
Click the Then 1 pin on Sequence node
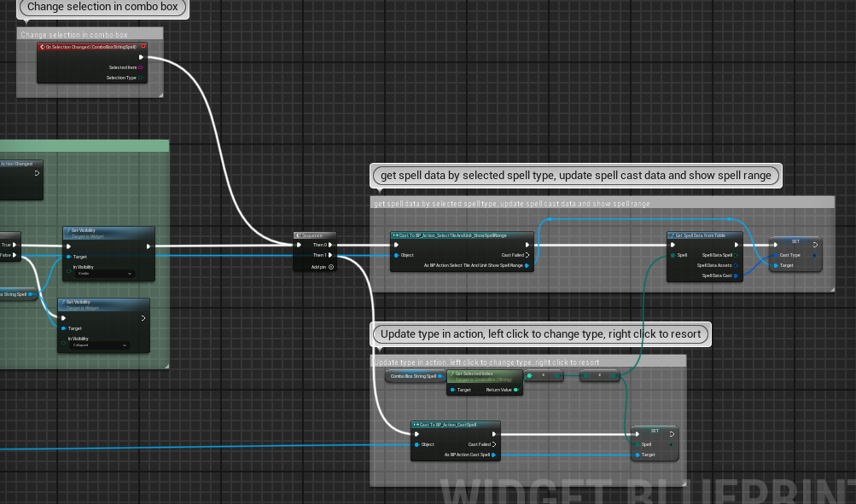tap(330, 255)
